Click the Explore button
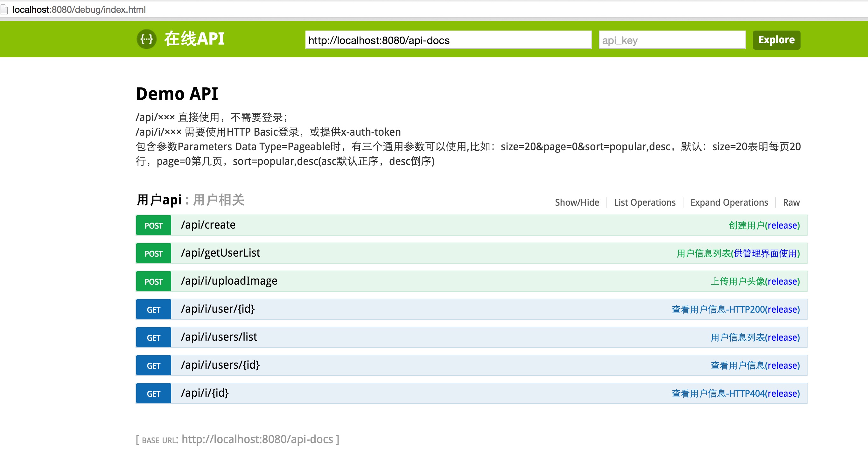The width and height of the screenshot is (868, 461). coord(776,40)
